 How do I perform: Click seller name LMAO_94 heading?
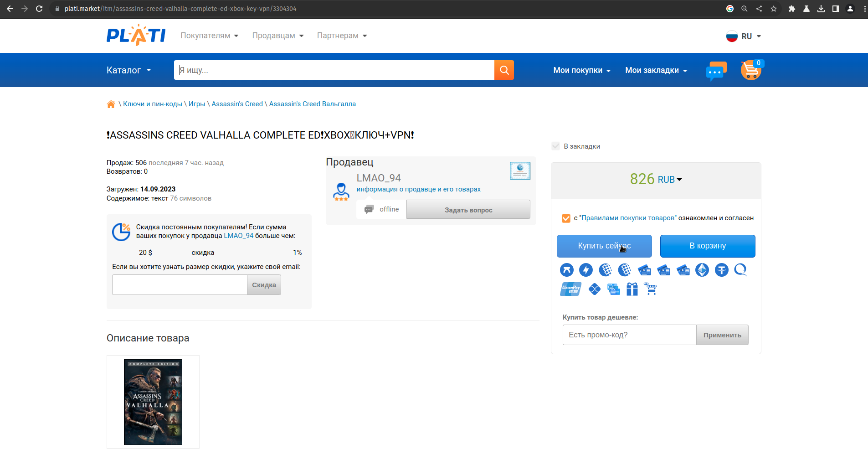coord(379,178)
